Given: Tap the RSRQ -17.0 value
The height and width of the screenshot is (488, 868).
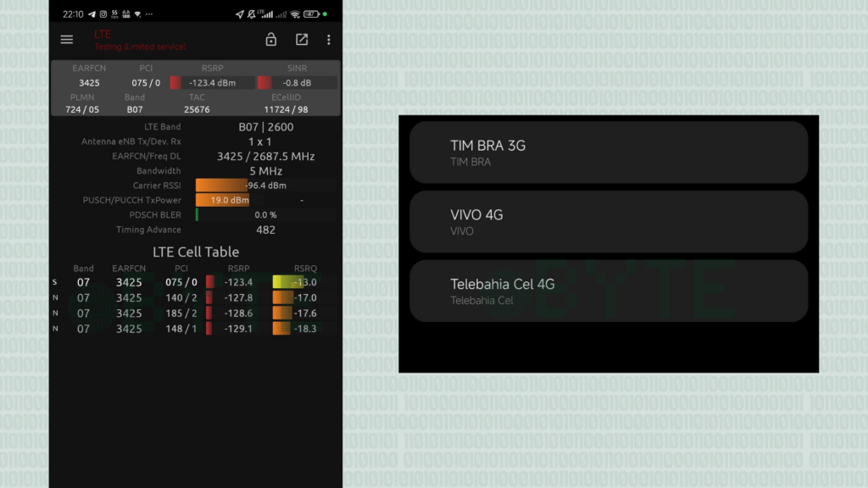Looking at the screenshot, I should click(x=305, y=297).
